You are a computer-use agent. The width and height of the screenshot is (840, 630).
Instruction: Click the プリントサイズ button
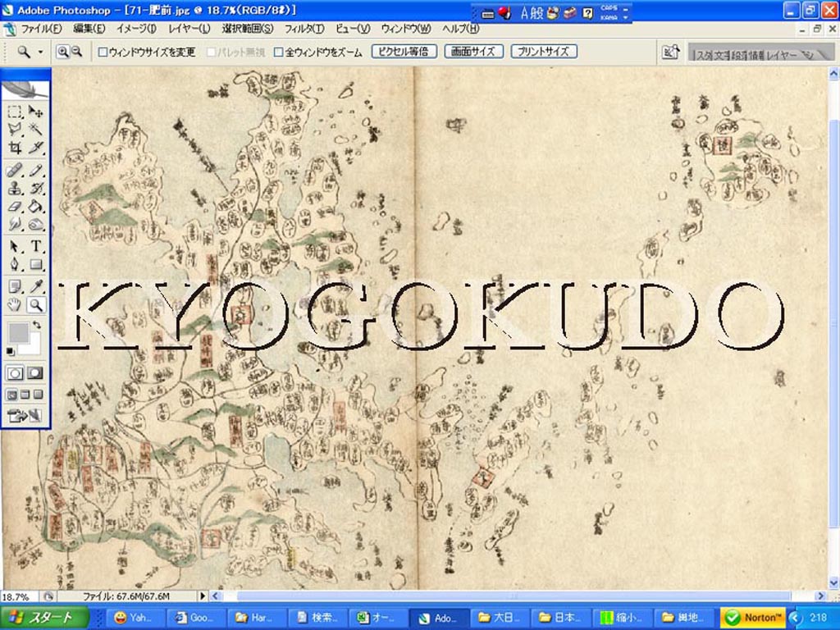(543, 52)
